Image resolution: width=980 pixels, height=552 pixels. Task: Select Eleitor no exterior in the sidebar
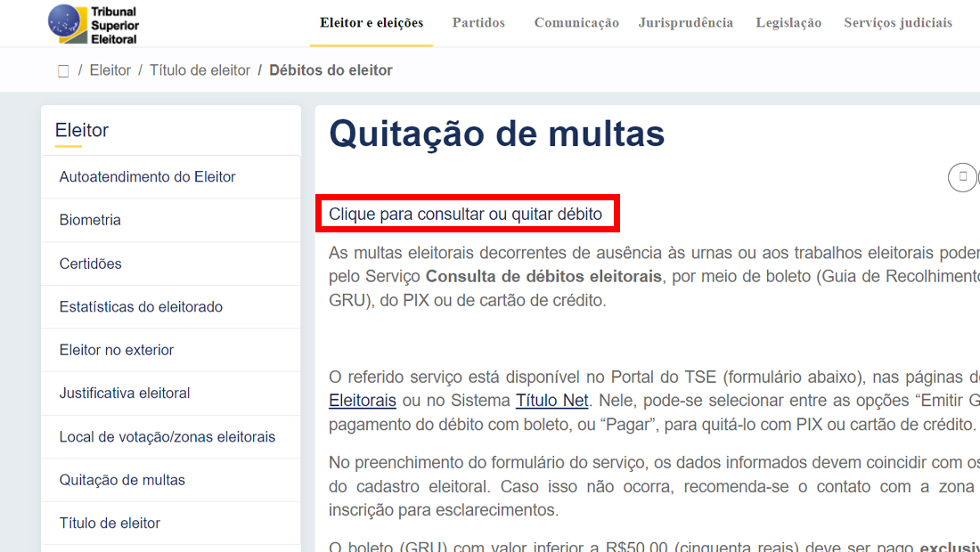point(117,350)
